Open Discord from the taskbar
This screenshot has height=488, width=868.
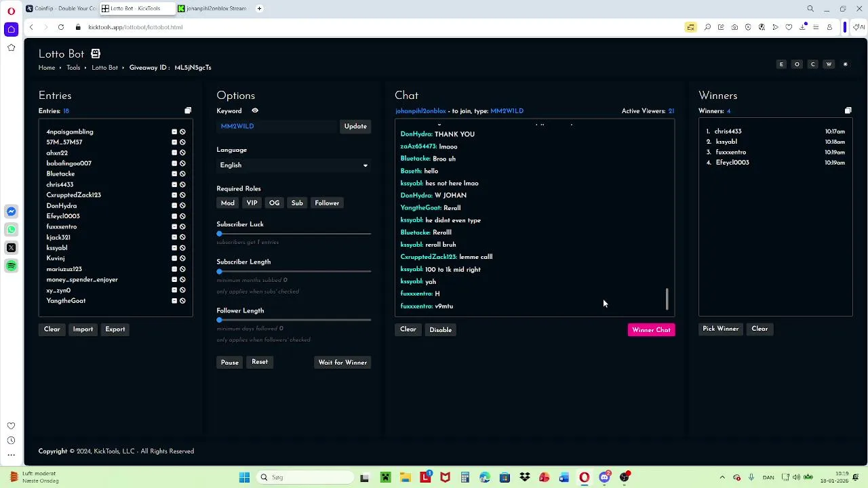coord(604,477)
